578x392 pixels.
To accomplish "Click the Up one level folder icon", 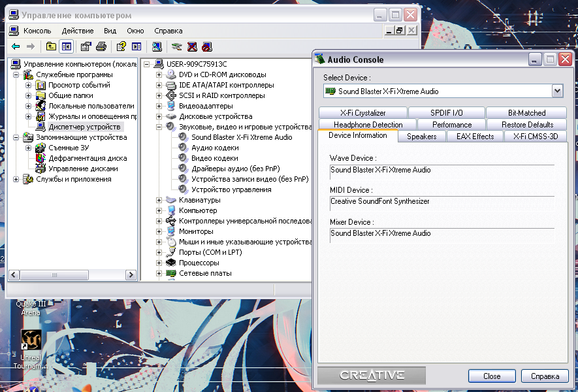I will pos(51,46).
